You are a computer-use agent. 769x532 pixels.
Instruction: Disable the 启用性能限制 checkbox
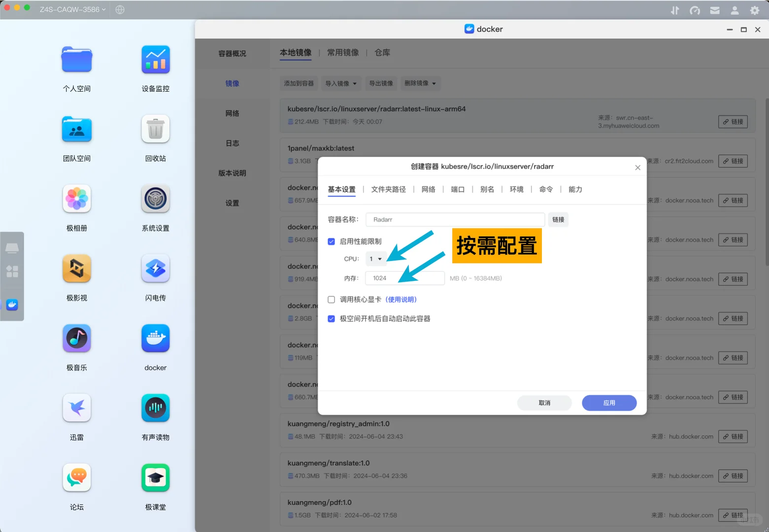331,241
